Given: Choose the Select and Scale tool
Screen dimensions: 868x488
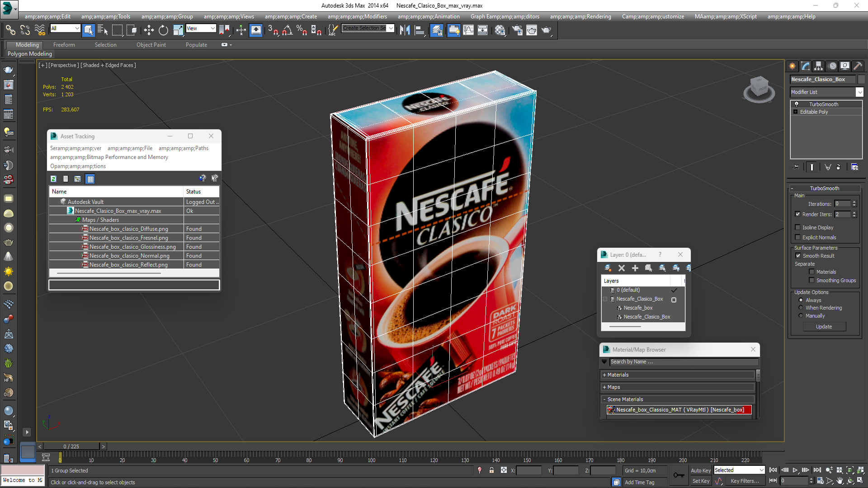Looking at the screenshot, I should click(178, 30).
